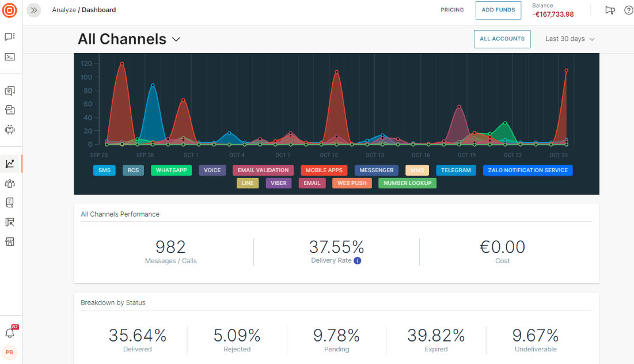Click the All Accounts button

502,39
